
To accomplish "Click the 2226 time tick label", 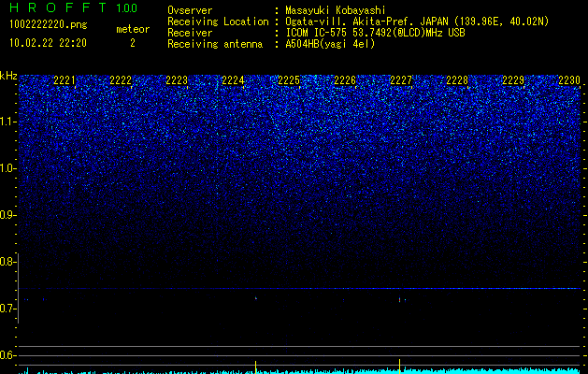I will point(345,80).
